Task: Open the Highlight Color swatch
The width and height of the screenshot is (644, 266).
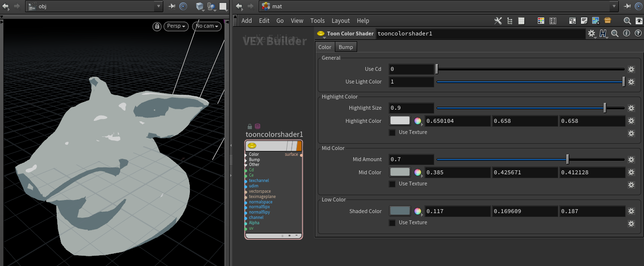Action: pos(400,121)
